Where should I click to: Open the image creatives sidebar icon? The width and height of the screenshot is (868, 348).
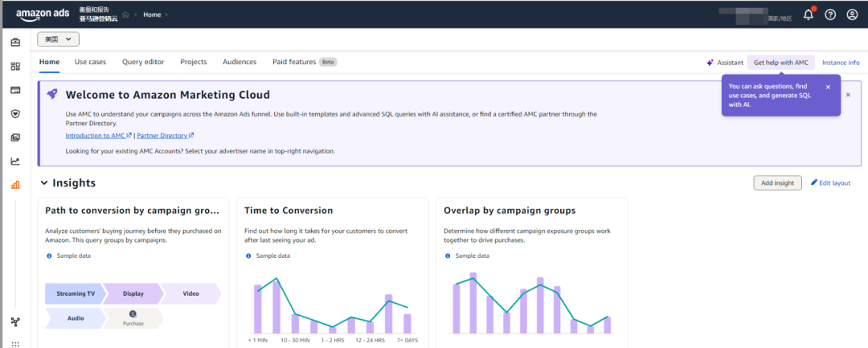coord(15,137)
